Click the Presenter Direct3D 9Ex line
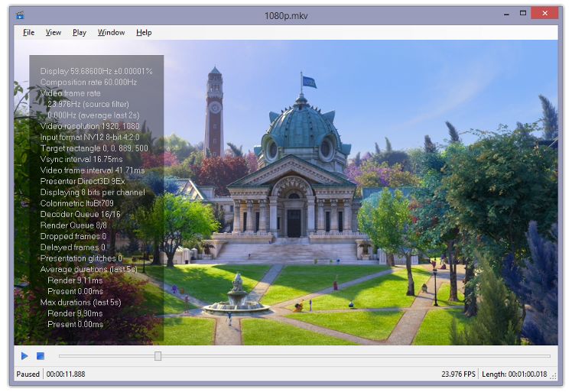The image size is (572, 392). [x=83, y=181]
